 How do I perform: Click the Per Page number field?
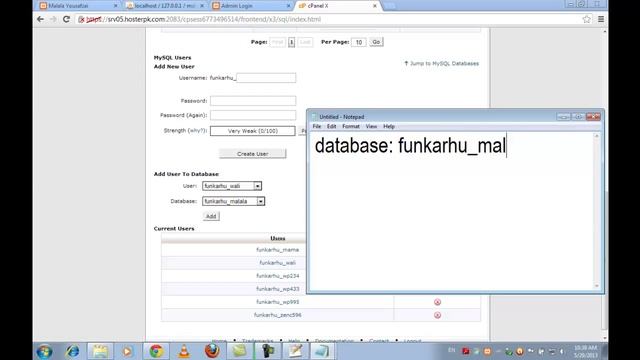coord(359,42)
